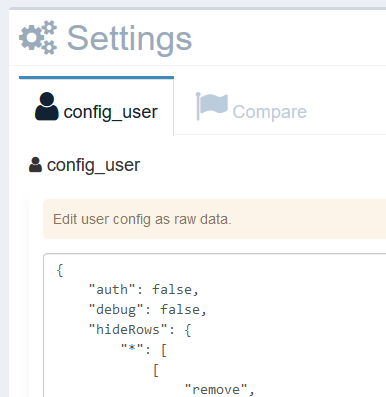Click the "*": [ line in editor
Viewport: 386px width, 397px height.
point(144,350)
